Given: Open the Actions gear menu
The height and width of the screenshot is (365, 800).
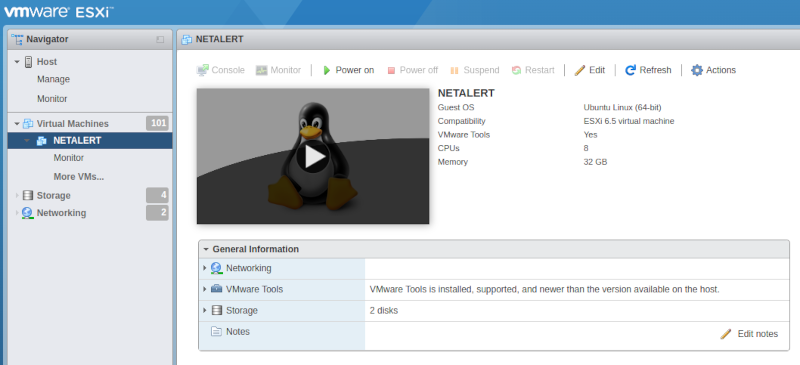Looking at the screenshot, I should [713, 70].
